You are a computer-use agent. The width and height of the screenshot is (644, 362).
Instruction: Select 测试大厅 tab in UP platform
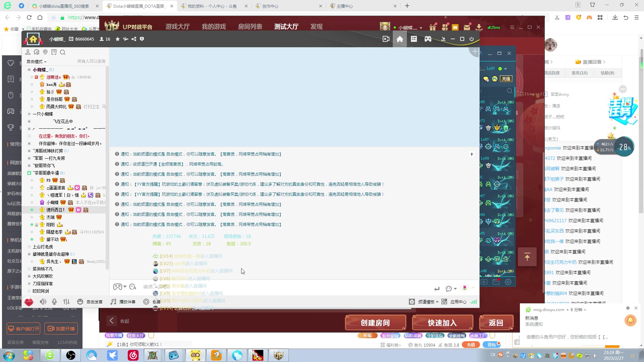pyautogui.click(x=286, y=27)
